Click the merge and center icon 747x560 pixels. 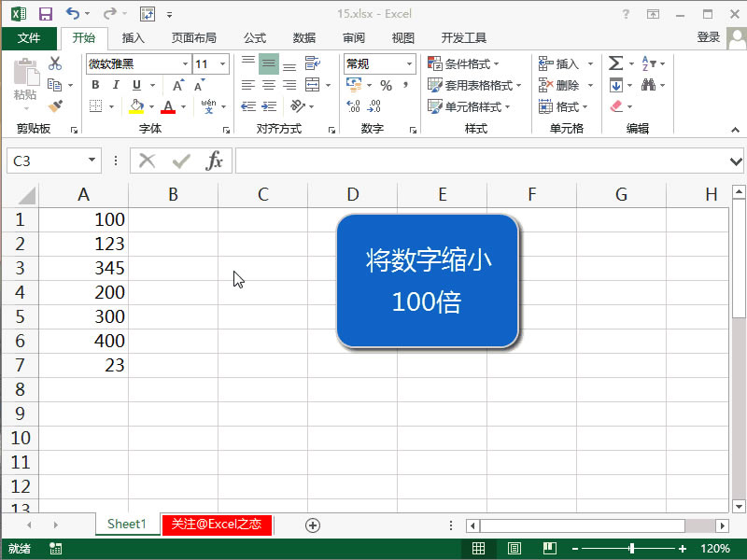pos(314,84)
